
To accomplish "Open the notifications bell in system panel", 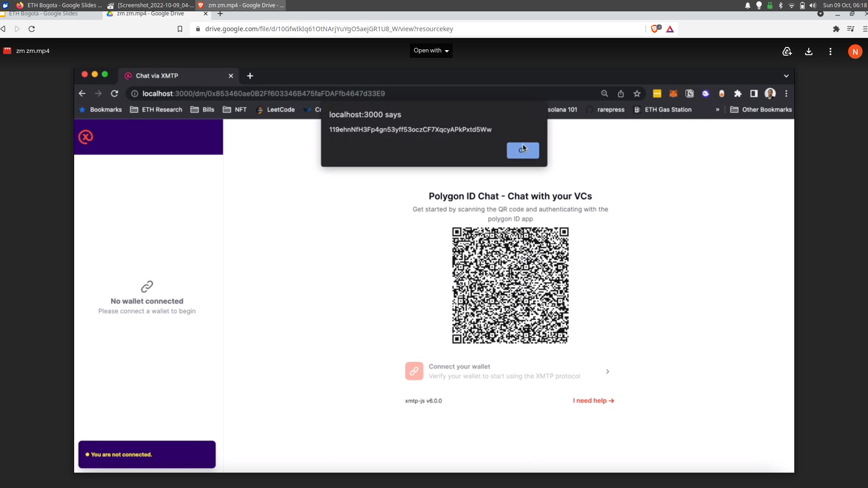I will pos(748,5).
